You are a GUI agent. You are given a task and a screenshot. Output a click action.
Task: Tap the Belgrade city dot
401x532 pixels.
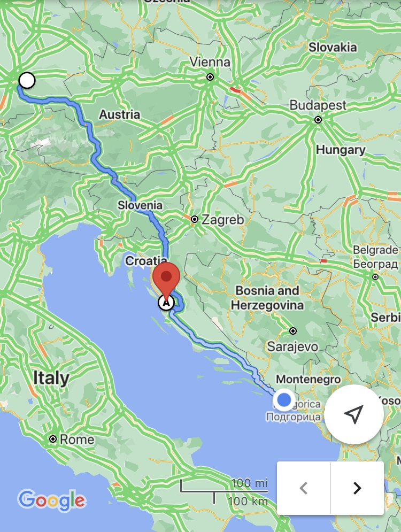point(375,277)
